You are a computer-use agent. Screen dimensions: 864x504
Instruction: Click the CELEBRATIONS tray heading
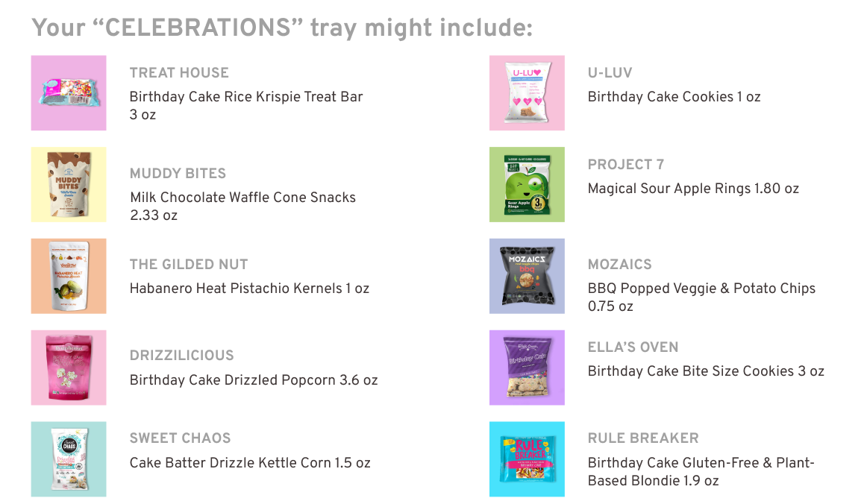[282, 28]
